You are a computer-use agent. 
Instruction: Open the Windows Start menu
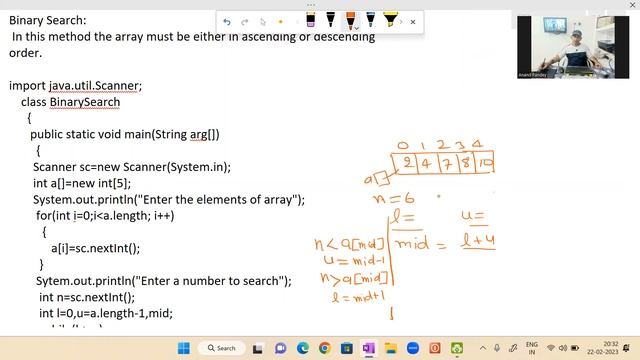pos(184,348)
